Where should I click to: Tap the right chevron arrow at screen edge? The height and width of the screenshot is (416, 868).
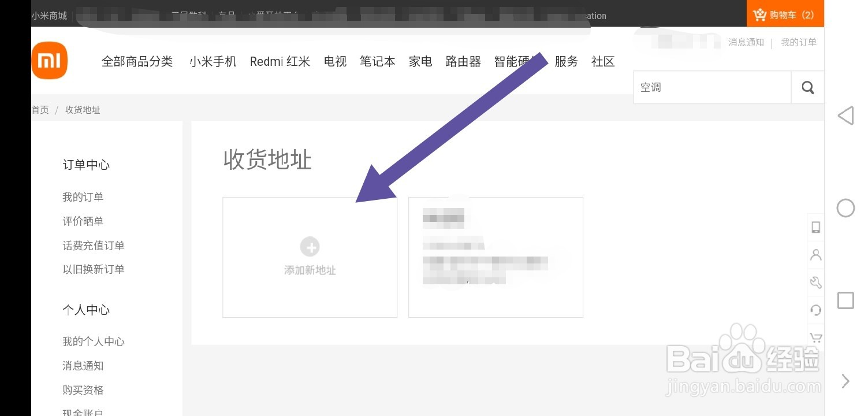tap(845, 381)
